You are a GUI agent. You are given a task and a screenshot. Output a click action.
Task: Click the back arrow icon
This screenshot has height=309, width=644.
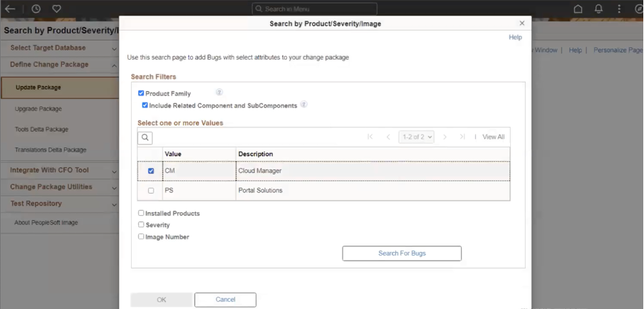pos(10,9)
